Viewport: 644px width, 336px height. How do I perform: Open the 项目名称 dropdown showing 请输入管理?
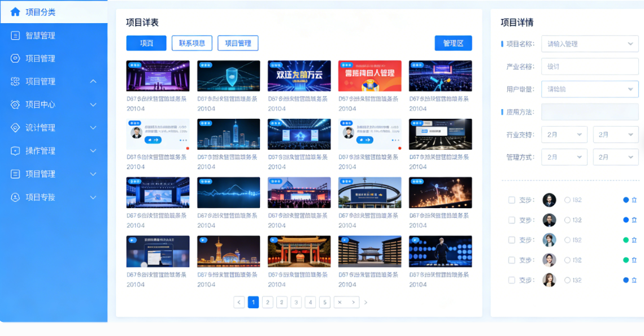pyautogui.click(x=590, y=44)
